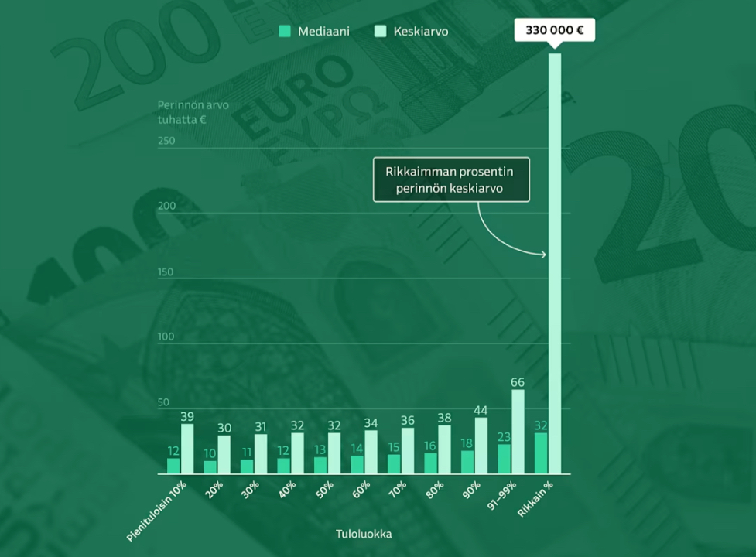The width and height of the screenshot is (756, 557).
Task: Select the Keskiarvo legend label
Action: tap(421, 32)
